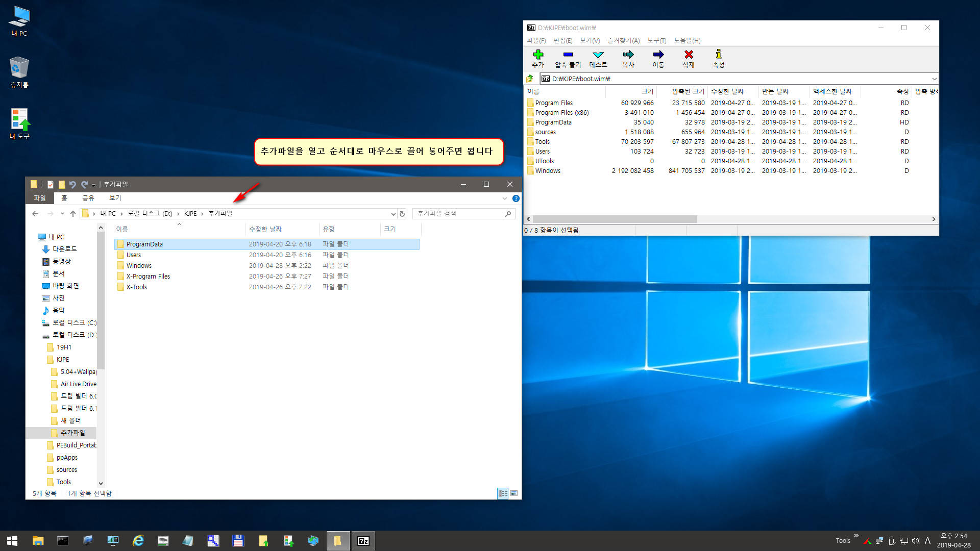Open 7-Zip 즐겨찾기(A) menu
The image size is (980, 551).
pos(623,40)
